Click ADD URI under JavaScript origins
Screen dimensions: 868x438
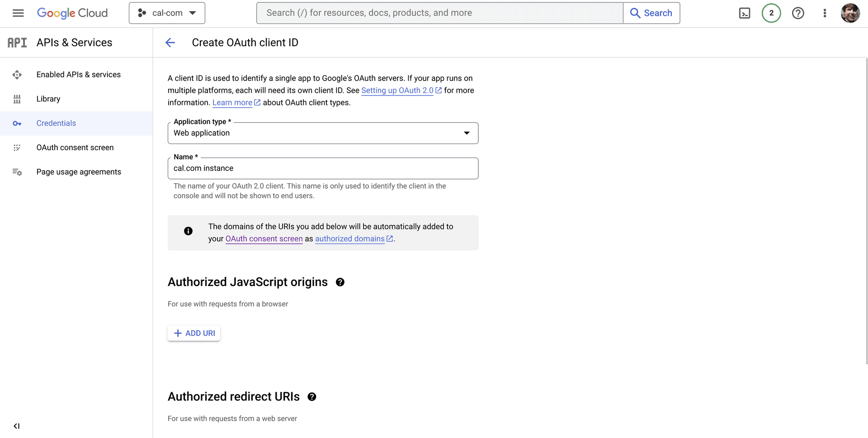(194, 333)
